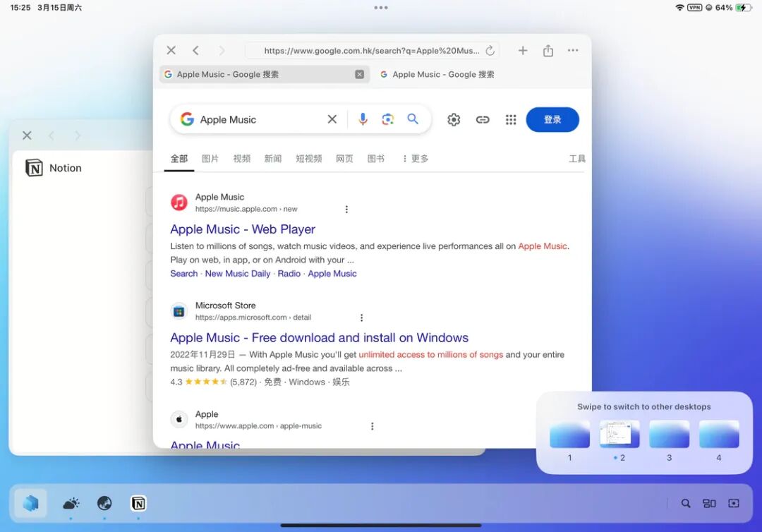This screenshot has height=532, width=762.
Task: Expand the 更多 search filter menu
Action: pyautogui.click(x=416, y=159)
